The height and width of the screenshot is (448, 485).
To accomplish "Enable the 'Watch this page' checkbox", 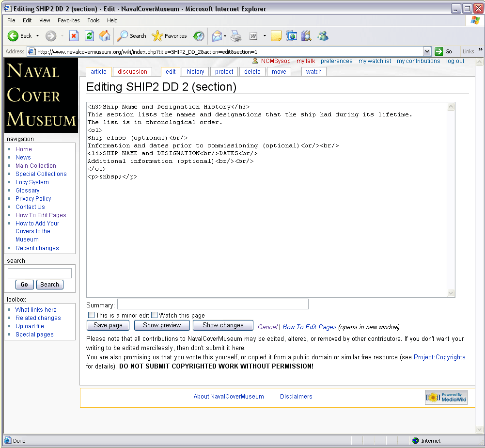I will [155, 315].
